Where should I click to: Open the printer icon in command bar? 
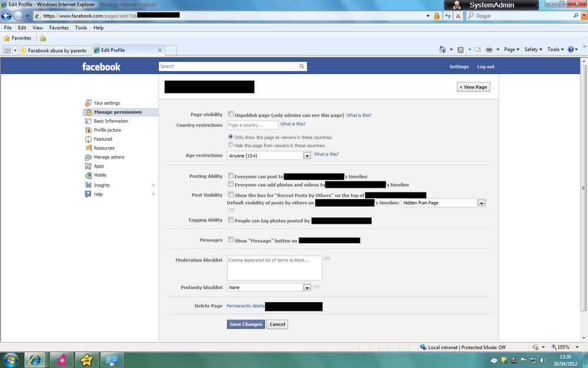point(489,49)
